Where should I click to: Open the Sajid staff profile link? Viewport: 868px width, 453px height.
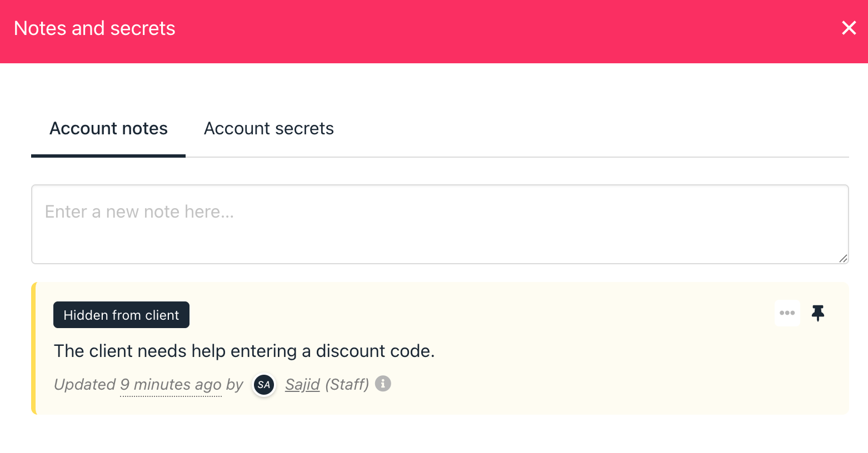click(302, 384)
